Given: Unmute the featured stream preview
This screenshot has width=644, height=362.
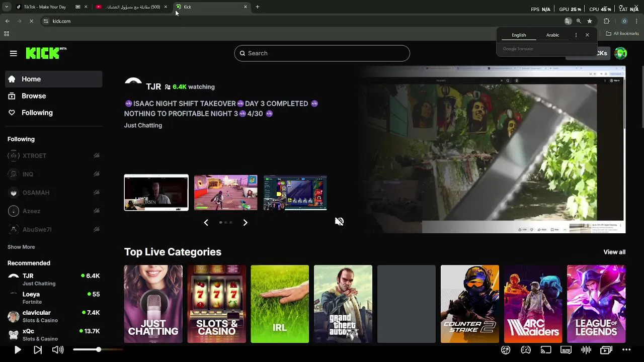Looking at the screenshot, I should tap(339, 222).
